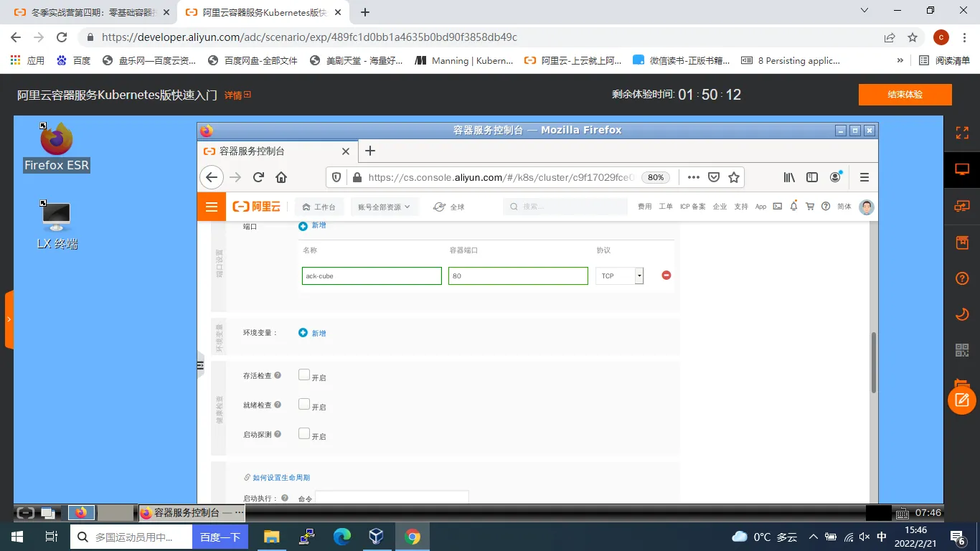The width and height of the screenshot is (980, 551).
Task: Remove the ack-cube port row
Action: 666,275
